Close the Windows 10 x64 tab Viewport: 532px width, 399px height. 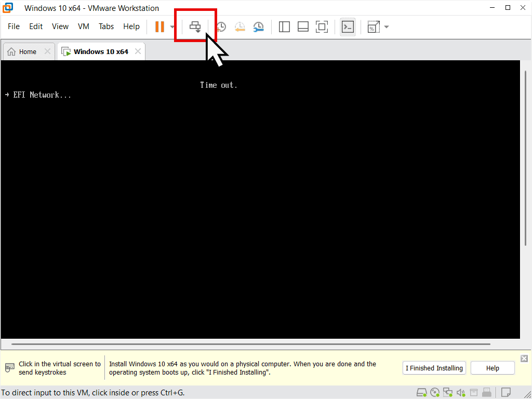pyautogui.click(x=138, y=51)
